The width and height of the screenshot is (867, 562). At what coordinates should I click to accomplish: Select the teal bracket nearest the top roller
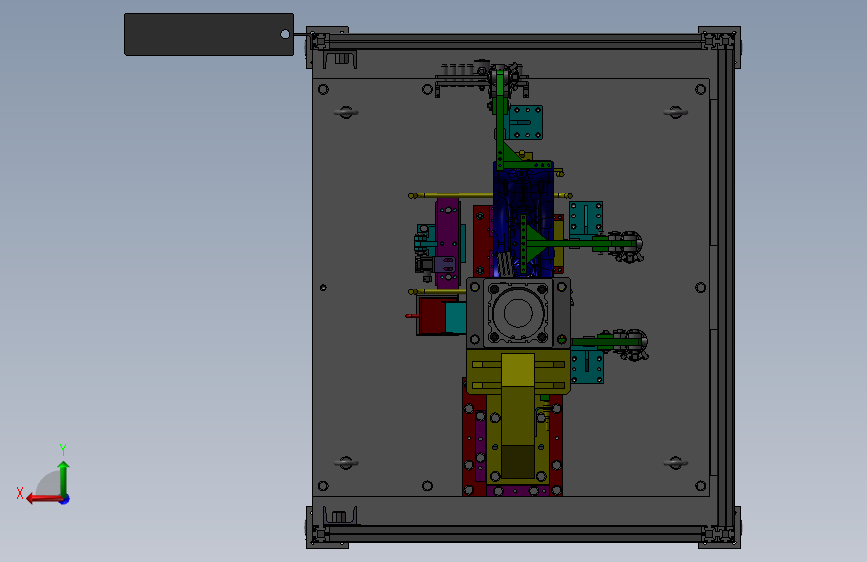coord(526,122)
